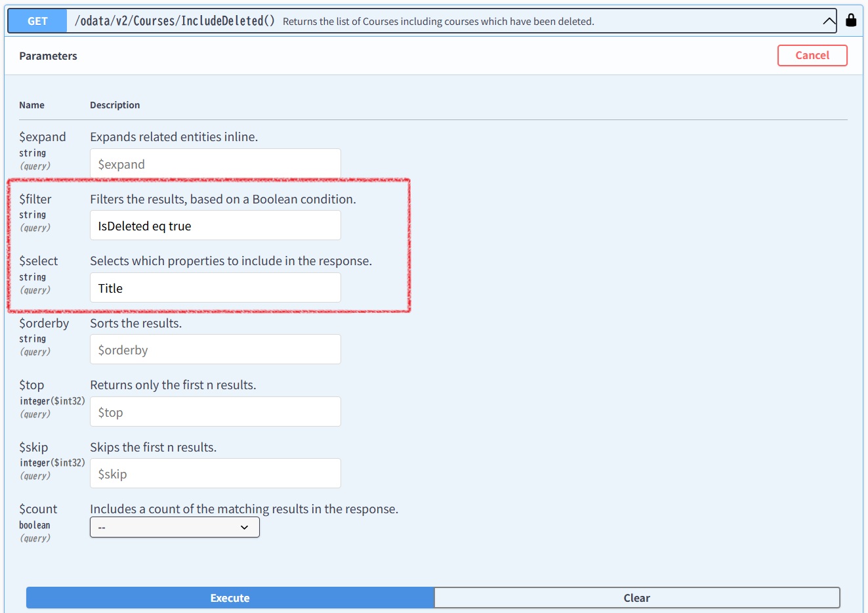The height and width of the screenshot is (613, 868).
Task: Click the $count parameter name
Action: click(x=38, y=509)
